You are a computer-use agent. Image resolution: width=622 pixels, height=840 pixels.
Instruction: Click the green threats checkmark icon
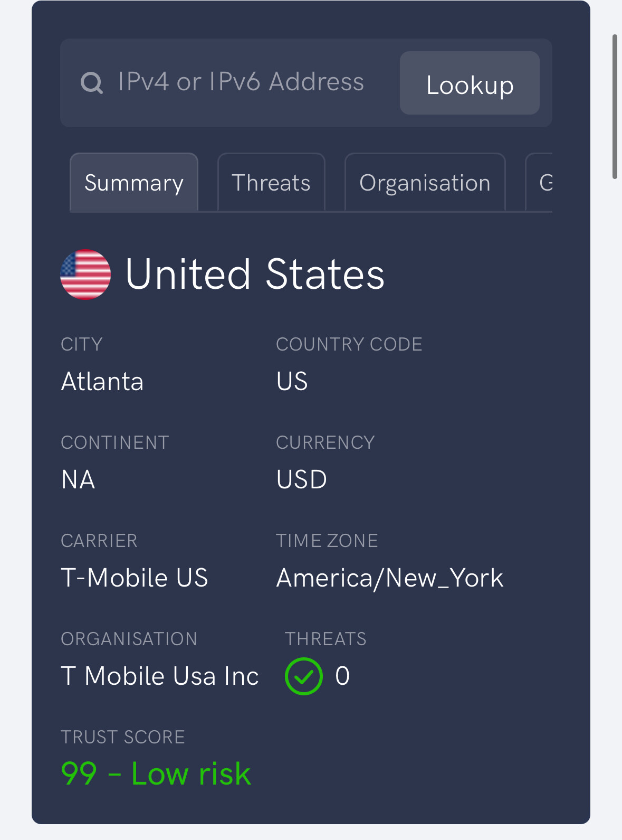click(304, 676)
